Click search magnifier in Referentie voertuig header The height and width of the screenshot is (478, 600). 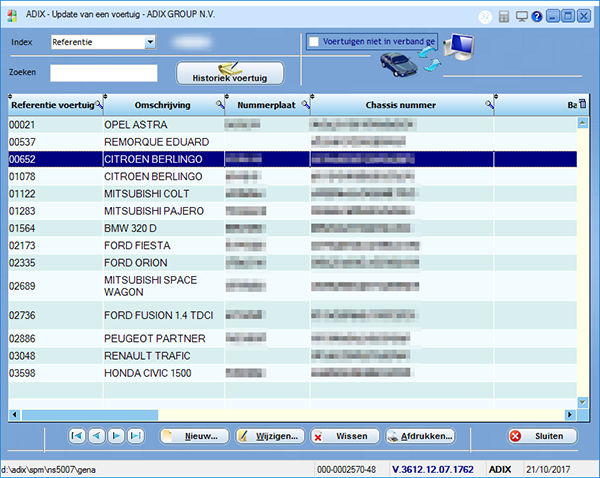(99, 104)
